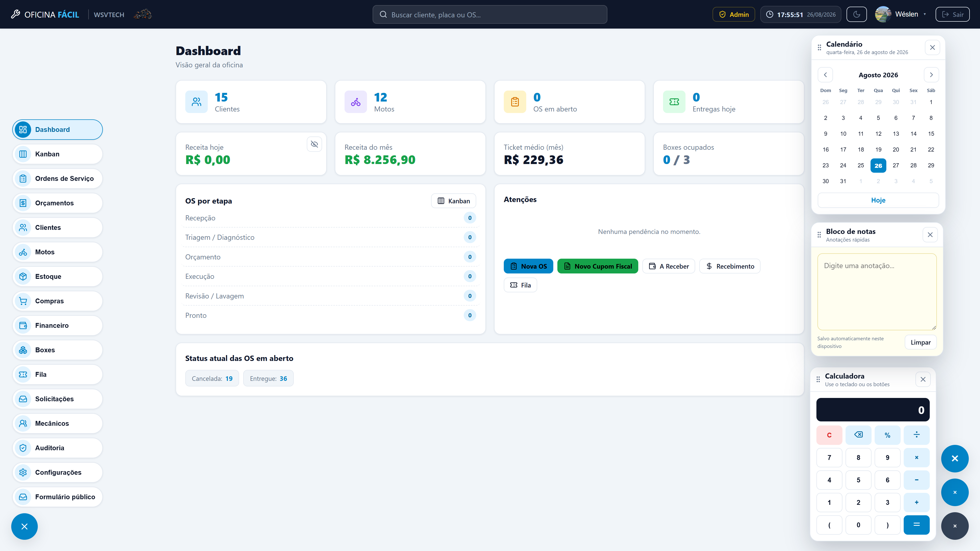This screenshot has height=551, width=980.
Task: Click the Motos stat card bike icon
Action: [x=355, y=102]
